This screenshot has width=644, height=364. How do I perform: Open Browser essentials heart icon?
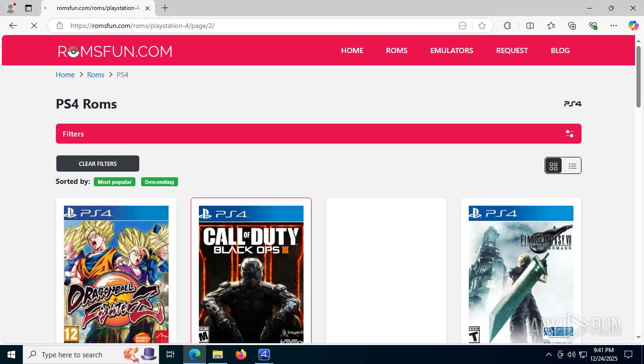[593, 26]
